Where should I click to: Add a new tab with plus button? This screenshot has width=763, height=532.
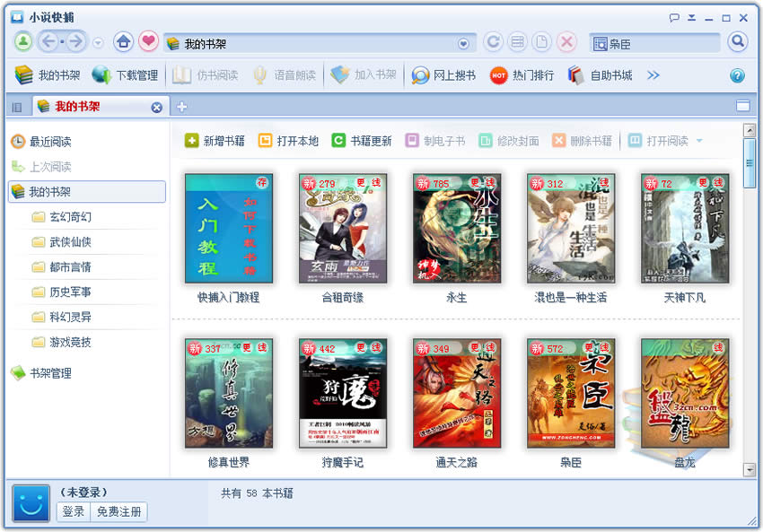[181, 107]
